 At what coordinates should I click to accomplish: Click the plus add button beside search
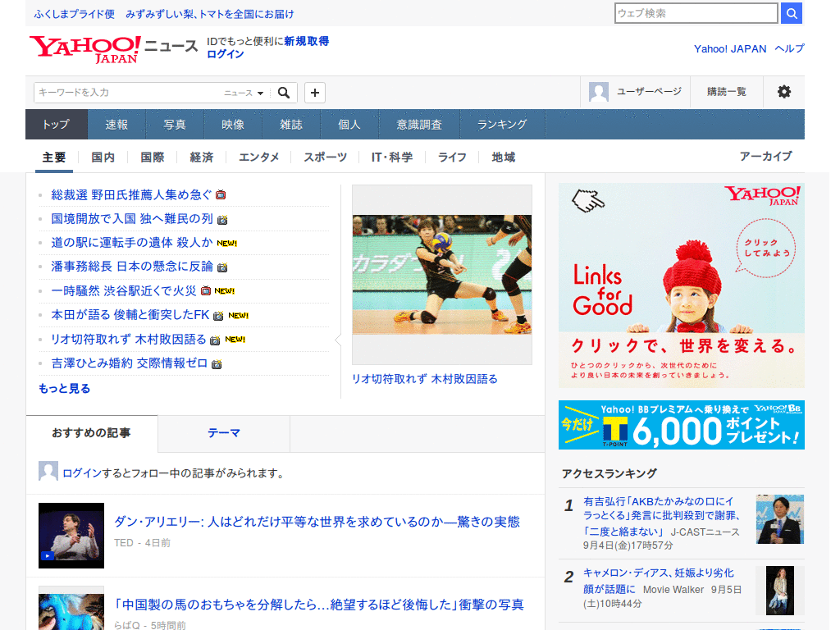(315, 93)
